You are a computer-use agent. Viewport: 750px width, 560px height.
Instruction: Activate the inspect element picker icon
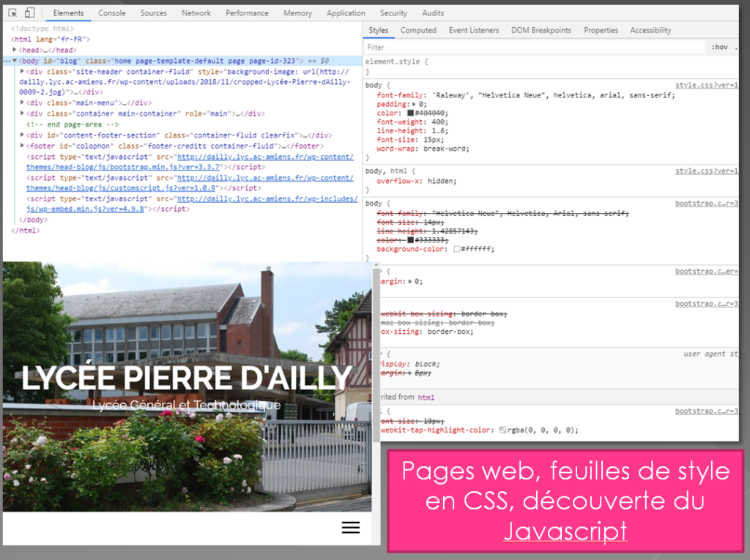coord(12,13)
